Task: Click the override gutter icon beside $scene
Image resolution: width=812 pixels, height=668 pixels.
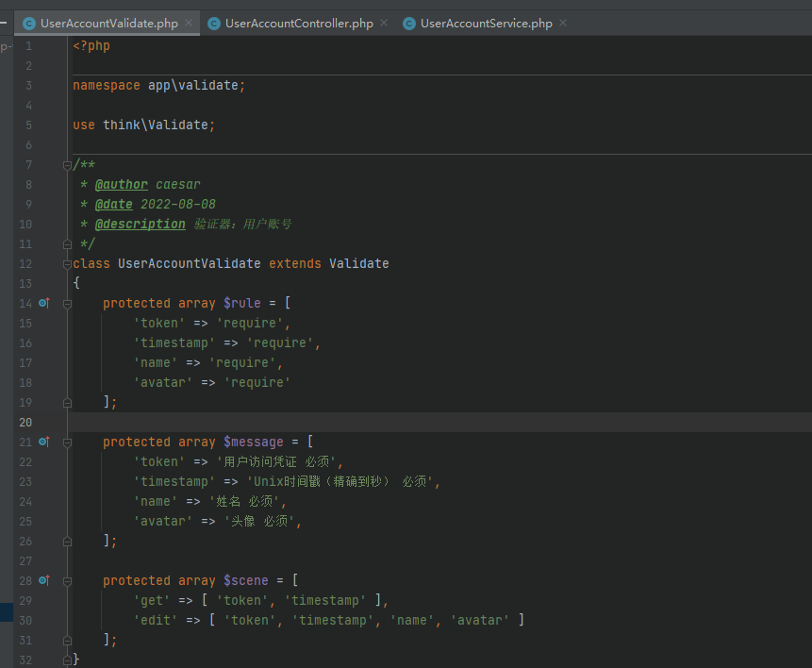Action: (44, 580)
